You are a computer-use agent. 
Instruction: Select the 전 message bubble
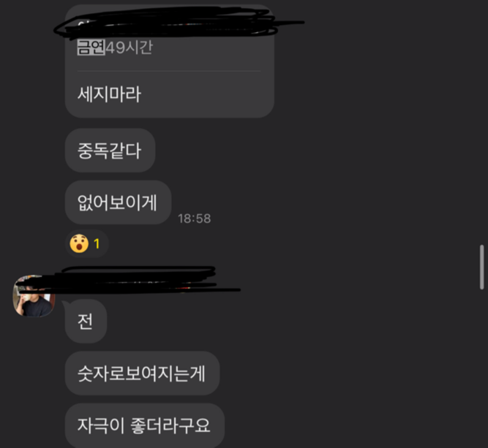tap(86, 321)
